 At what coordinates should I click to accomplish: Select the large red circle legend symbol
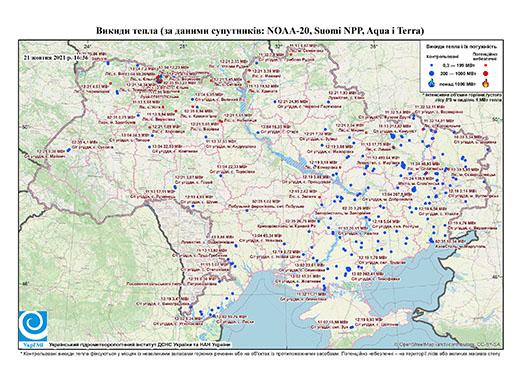tap(486, 73)
